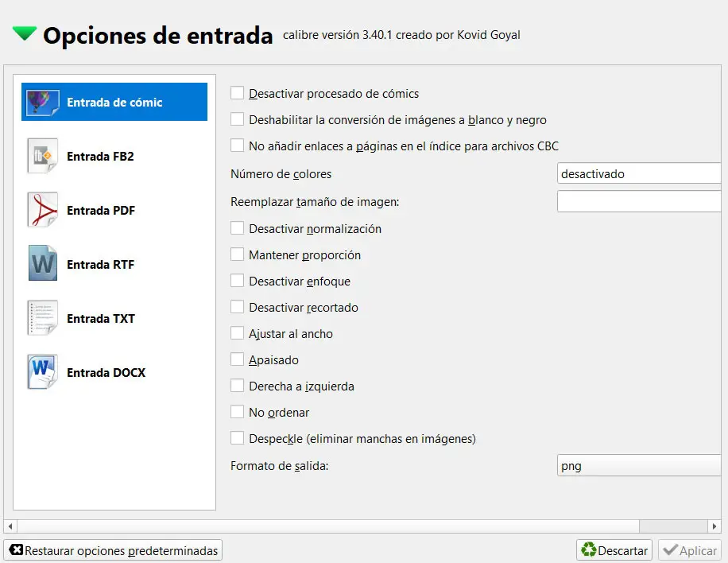Click Restaurar opciones predeterminadas button text

(x=121, y=550)
